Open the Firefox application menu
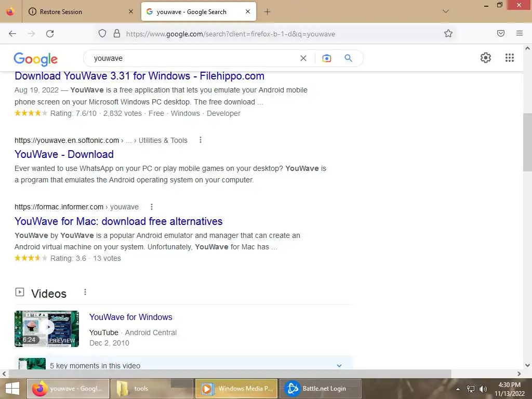532x399 pixels. (520, 33)
